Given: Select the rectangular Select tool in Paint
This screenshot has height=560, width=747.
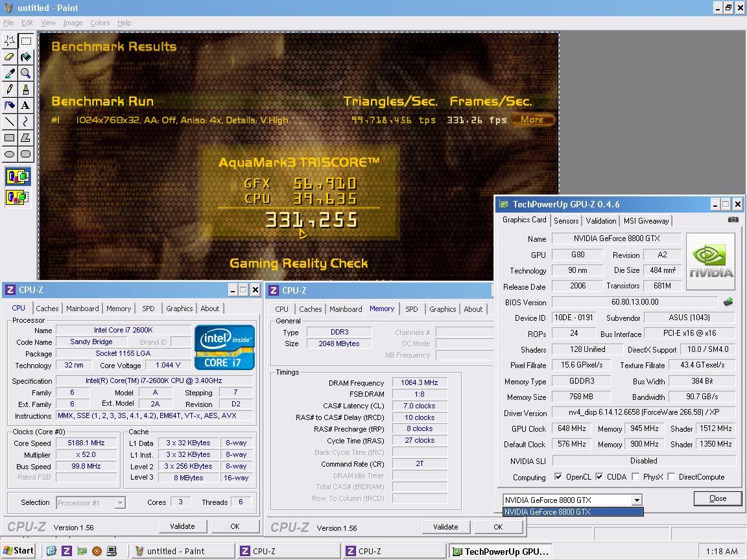Looking at the screenshot, I should 26,41.
